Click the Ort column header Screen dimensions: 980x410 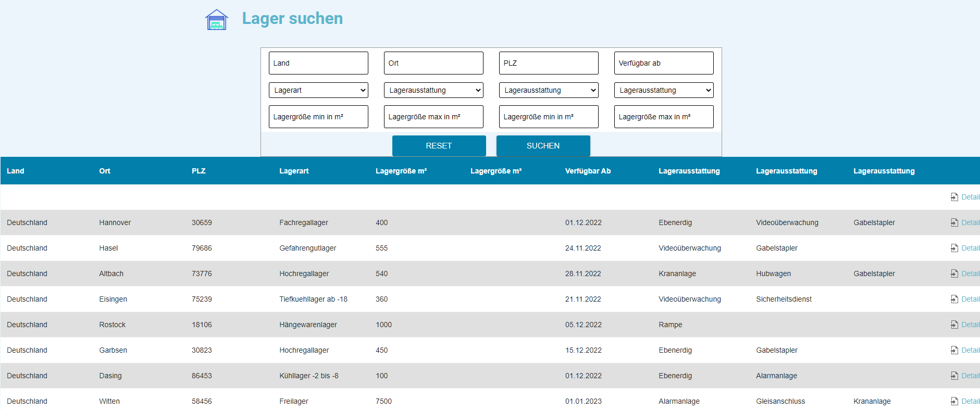[x=105, y=171]
